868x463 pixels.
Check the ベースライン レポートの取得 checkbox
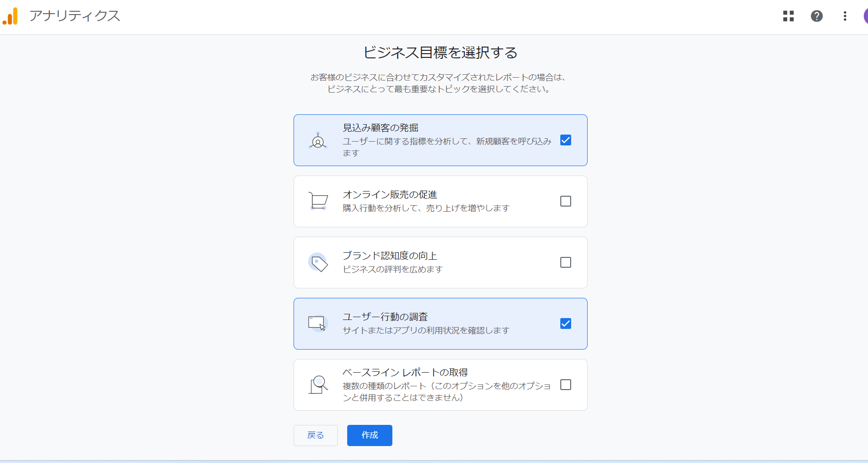[x=565, y=385]
